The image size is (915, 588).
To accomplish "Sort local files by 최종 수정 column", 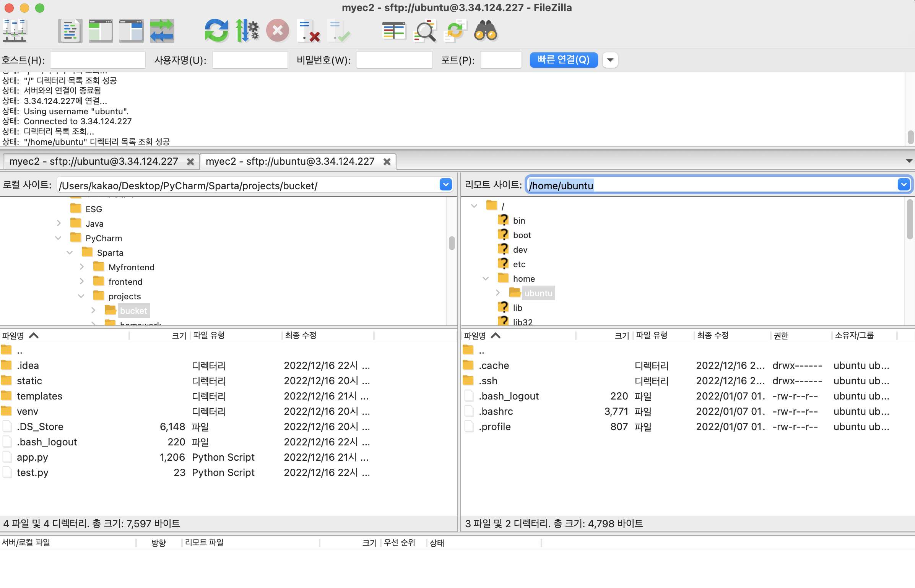I will coord(328,335).
